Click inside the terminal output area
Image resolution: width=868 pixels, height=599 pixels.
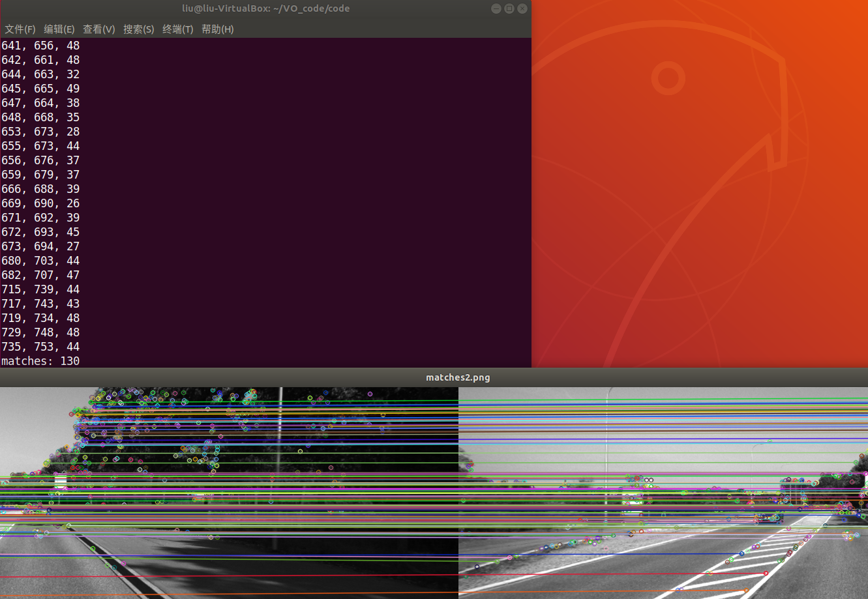tap(261, 196)
